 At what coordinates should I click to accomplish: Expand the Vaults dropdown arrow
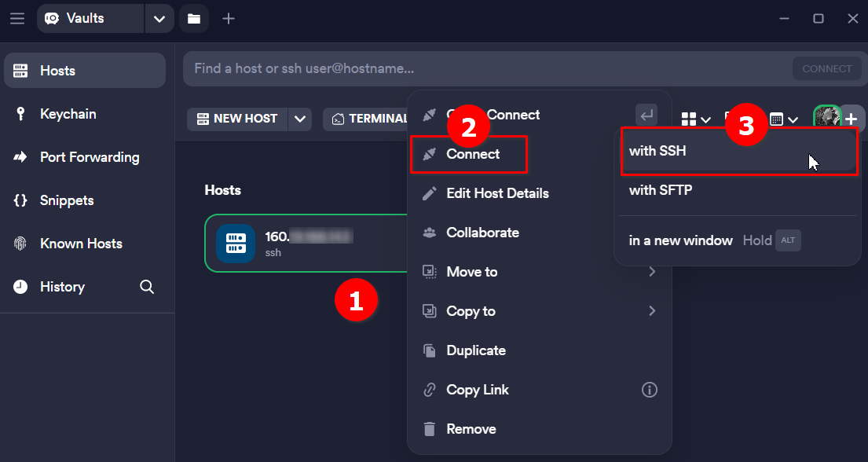pos(159,18)
